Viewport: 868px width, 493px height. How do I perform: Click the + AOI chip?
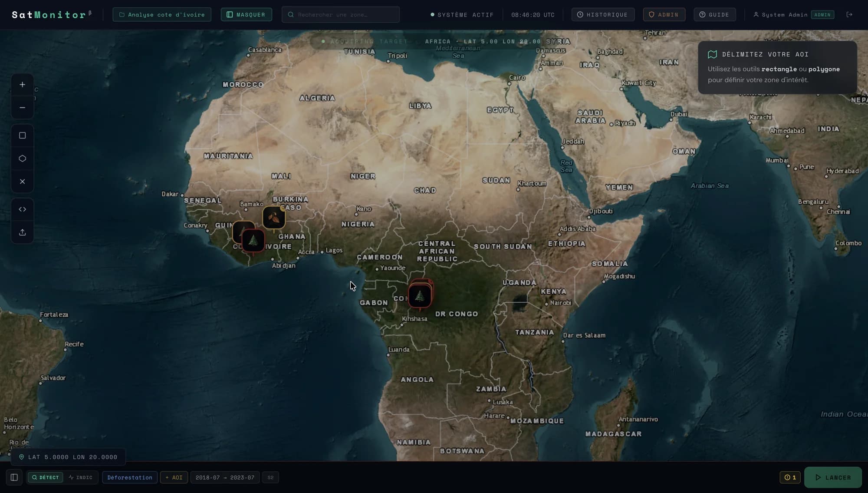pos(174,477)
